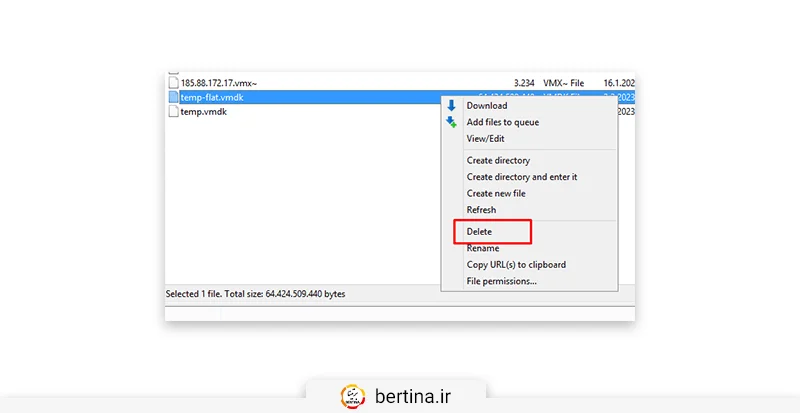
Task: Click the VMX~ File type cell
Action: [x=564, y=83]
